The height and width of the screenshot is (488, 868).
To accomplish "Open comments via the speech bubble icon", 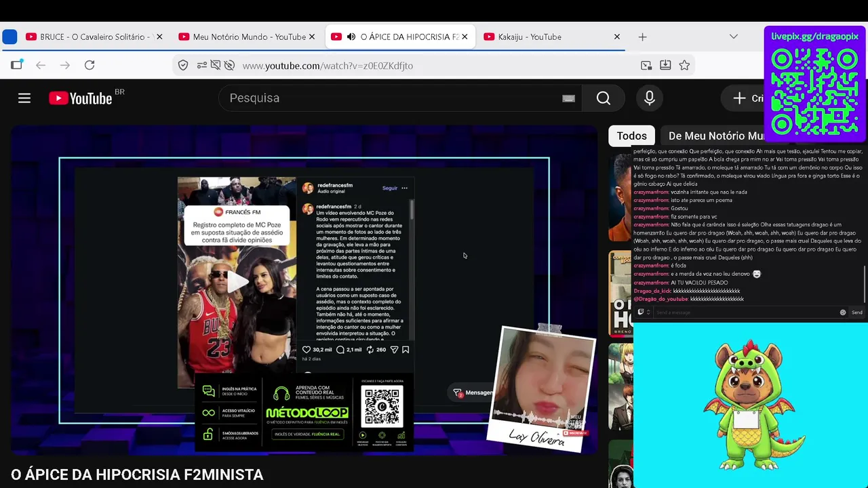I will point(340,350).
